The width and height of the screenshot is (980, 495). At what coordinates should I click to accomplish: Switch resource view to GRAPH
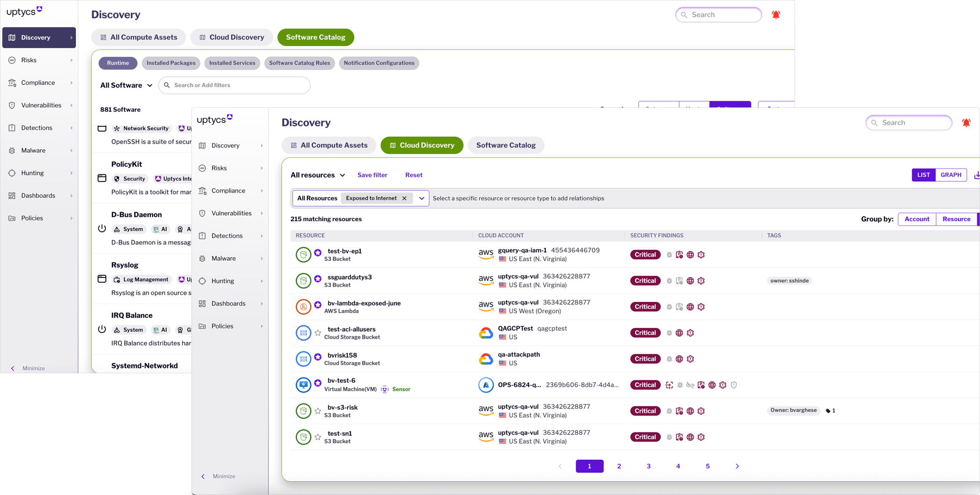[951, 175]
